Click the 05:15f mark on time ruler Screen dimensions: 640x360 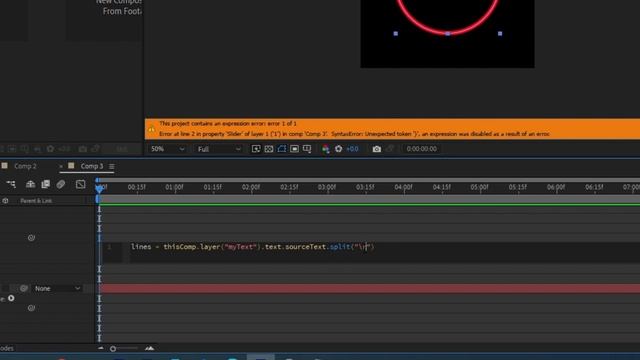pyautogui.click(x=518, y=187)
